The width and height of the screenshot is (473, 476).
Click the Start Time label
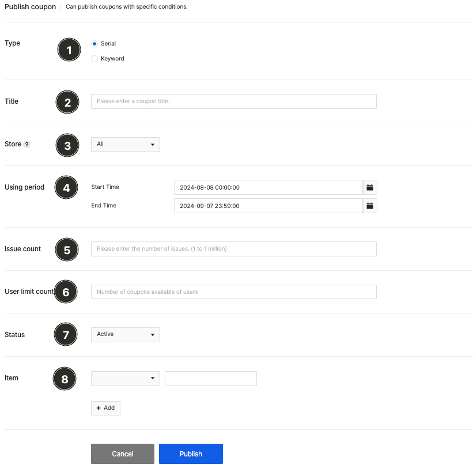105,187
